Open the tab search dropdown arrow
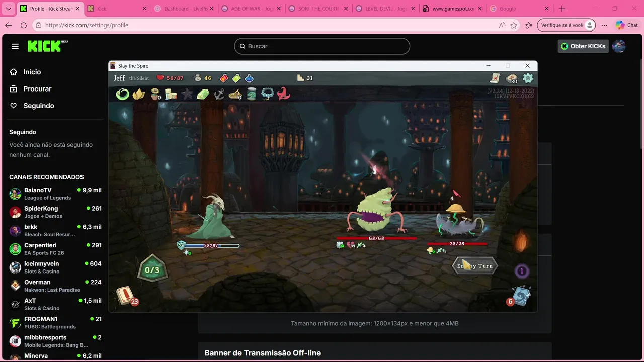The width and height of the screenshot is (644, 362). (8, 9)
